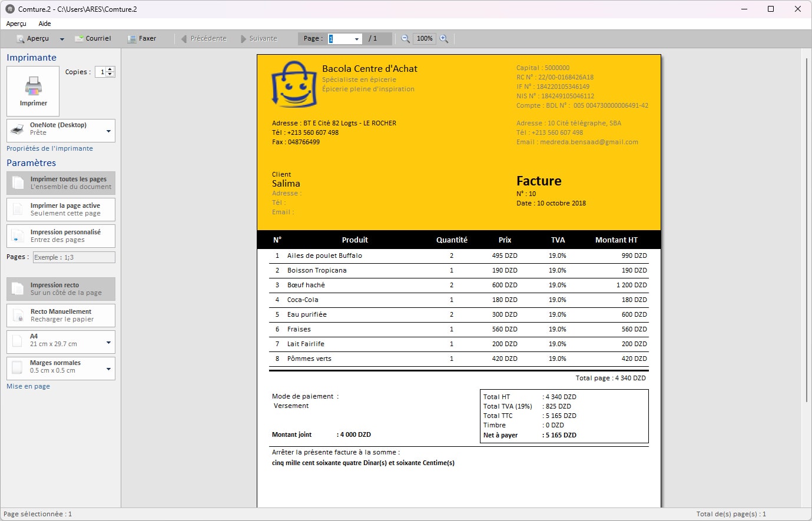Toggle Recto Manuellement printing option

61,316
